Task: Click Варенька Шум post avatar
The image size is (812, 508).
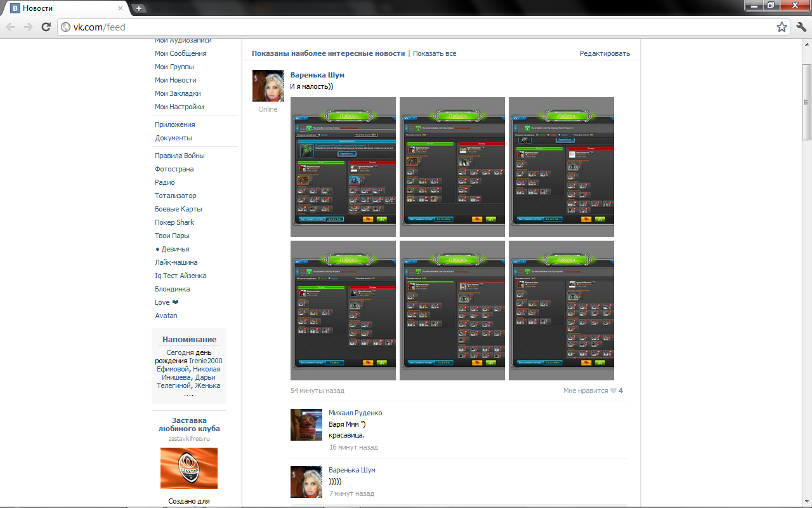Action: click(x=268, y=86)
